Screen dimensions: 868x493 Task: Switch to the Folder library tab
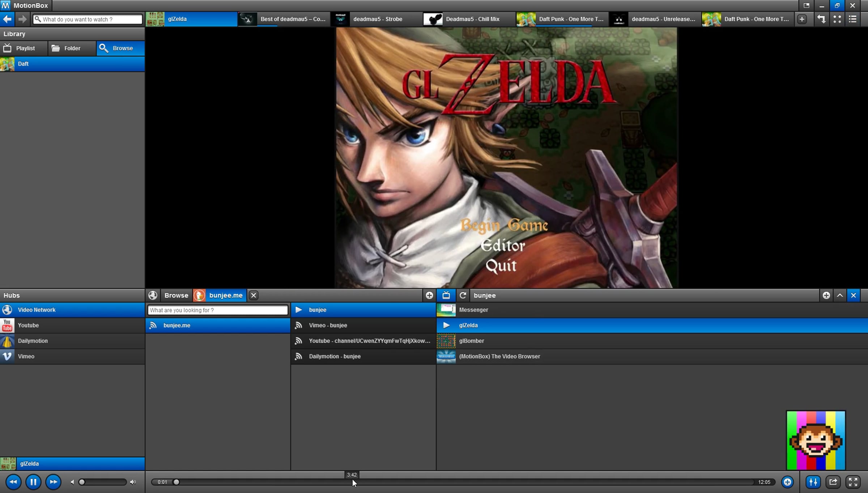click(x=72, y=48)
